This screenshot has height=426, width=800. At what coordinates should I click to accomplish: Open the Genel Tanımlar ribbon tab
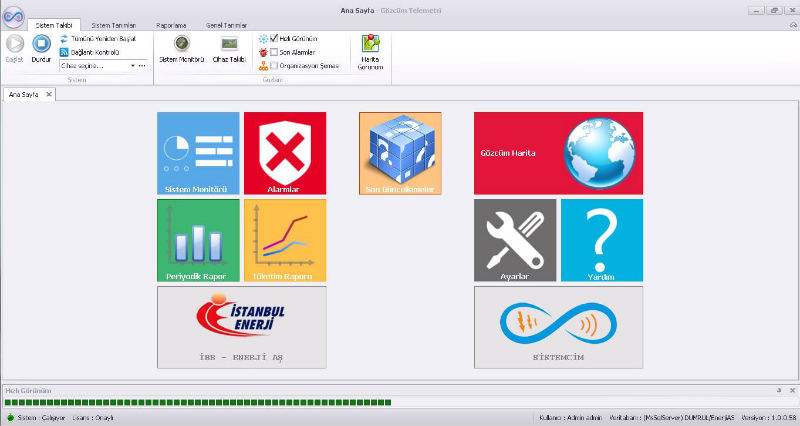tap(227, 24)
